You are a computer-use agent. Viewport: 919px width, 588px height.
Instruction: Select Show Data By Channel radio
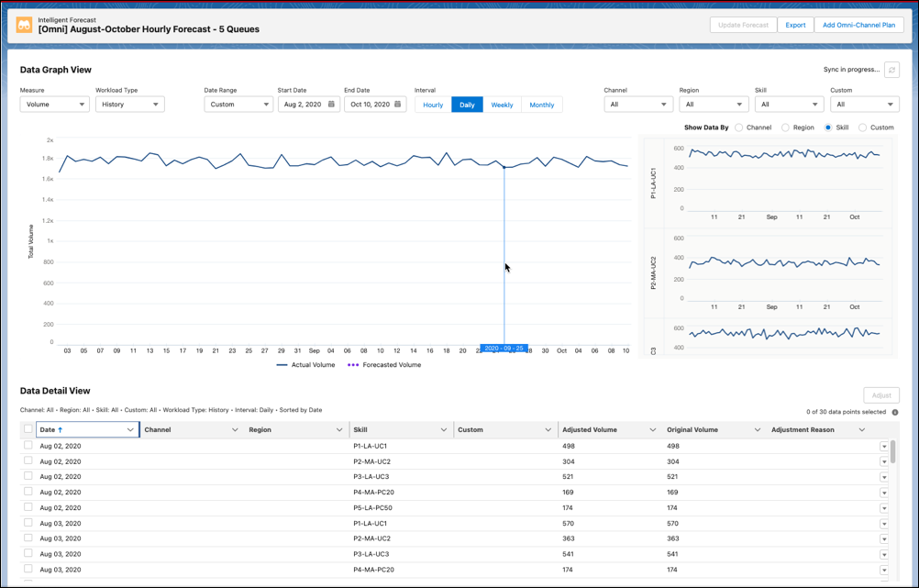[738, 128]
